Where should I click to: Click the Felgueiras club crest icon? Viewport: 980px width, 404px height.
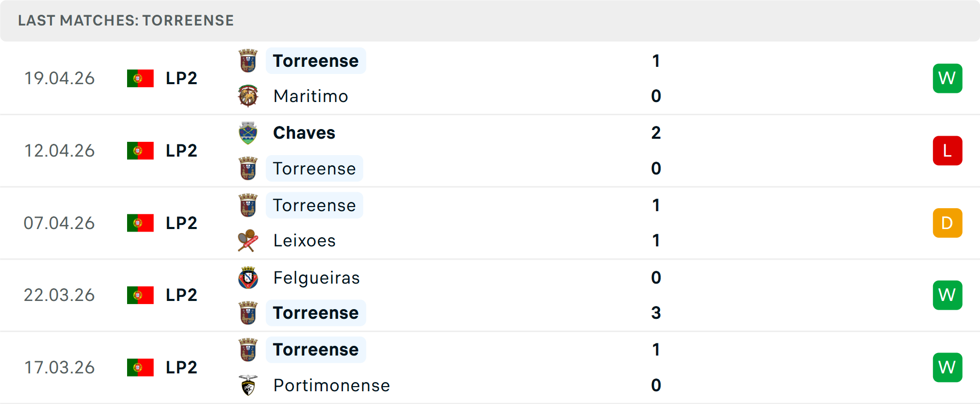(248, 278)
